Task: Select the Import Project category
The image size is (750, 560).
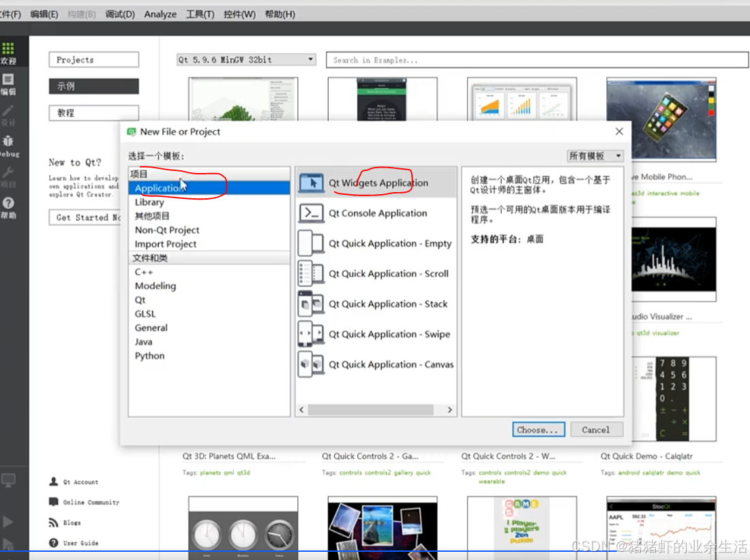Action: [209, 244]
